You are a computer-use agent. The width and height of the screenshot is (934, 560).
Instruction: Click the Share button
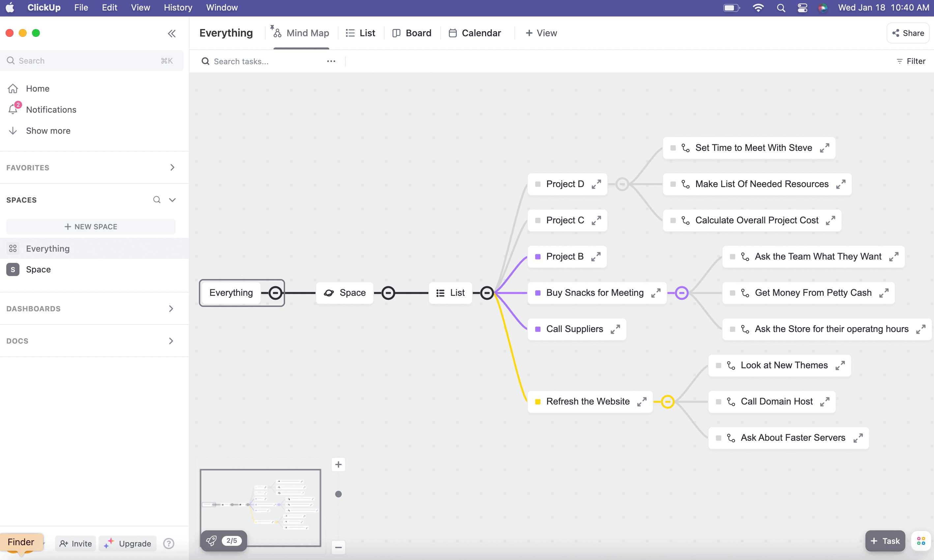click(x=908, y=33)
